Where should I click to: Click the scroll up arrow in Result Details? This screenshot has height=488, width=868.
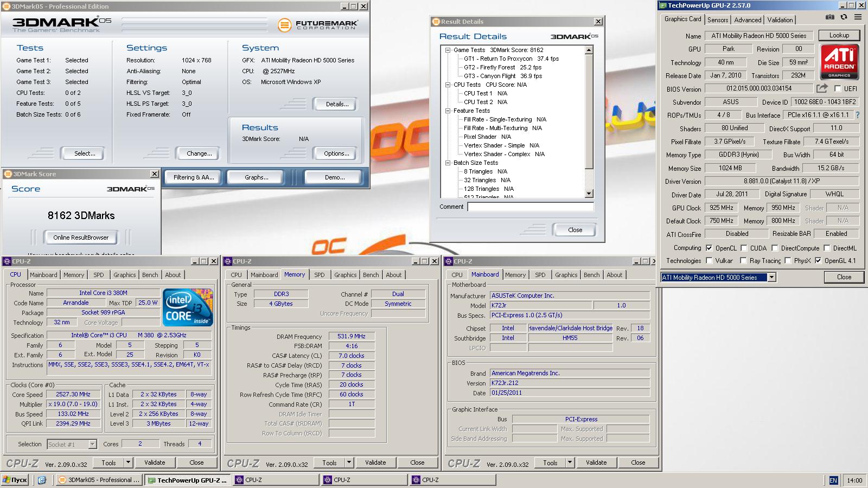(x=589, y=50)
